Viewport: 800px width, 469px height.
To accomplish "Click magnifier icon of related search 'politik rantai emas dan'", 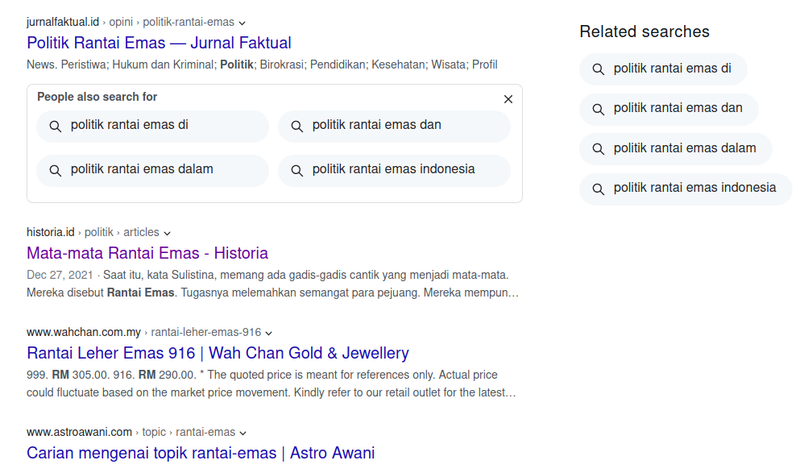I will click(x=598, y=109).
